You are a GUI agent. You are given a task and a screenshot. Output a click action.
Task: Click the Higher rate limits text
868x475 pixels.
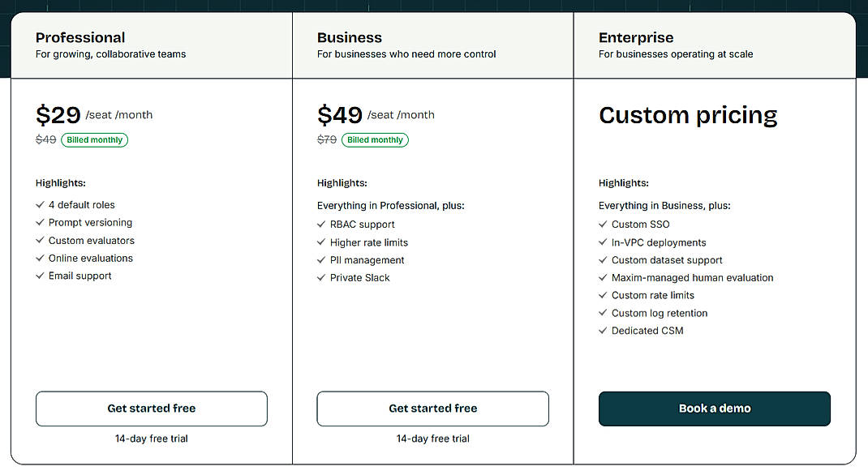click(368, 242)
